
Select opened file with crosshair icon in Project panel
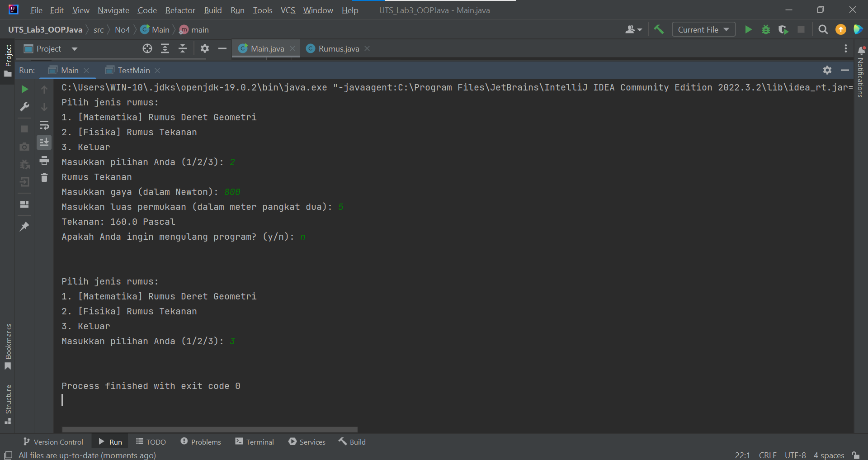point(147,48)
